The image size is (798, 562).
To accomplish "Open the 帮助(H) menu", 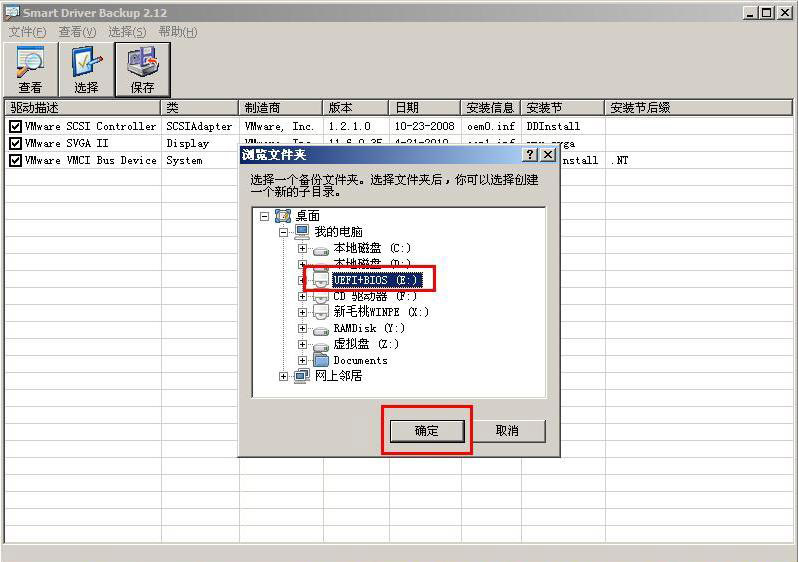I will coord(178,32).
